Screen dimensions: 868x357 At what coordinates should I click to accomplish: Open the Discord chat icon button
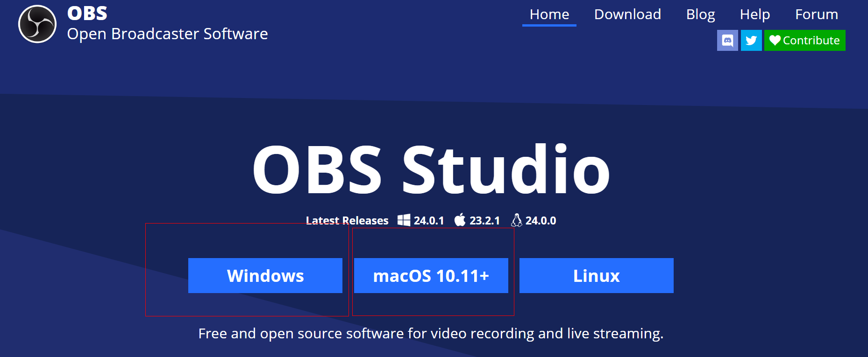pyautogui.click(x=727, y=41)
